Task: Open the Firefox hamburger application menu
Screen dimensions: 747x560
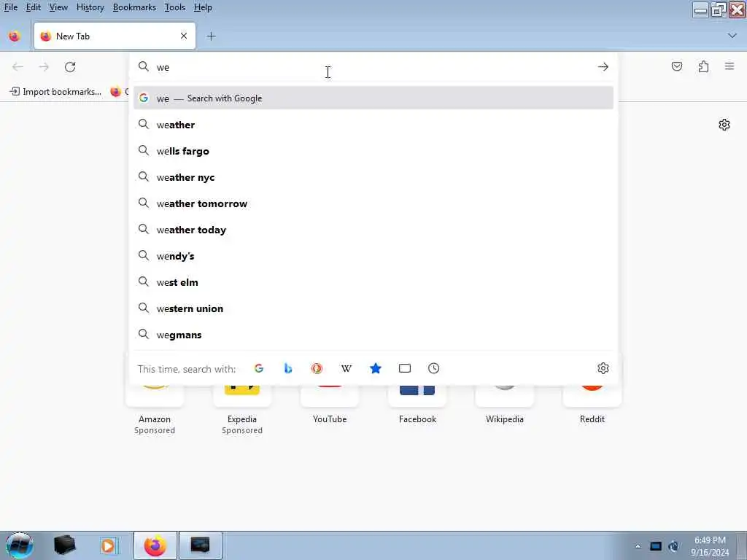Action: click(x=729, y=66)
